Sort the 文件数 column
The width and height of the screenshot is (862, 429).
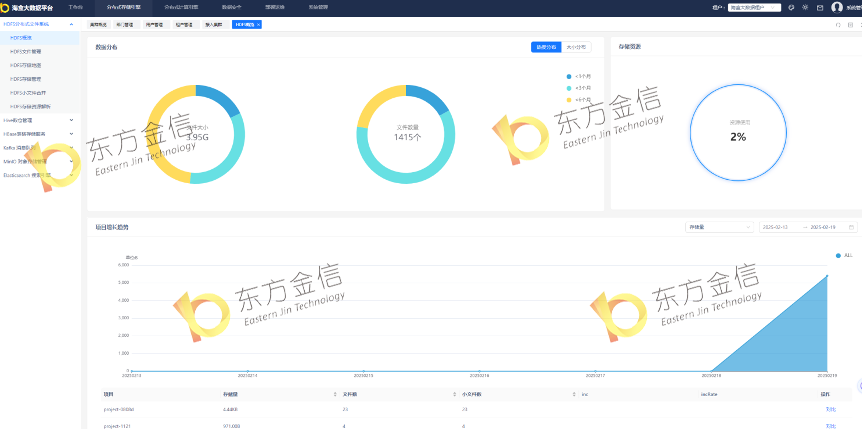point(455,394)
